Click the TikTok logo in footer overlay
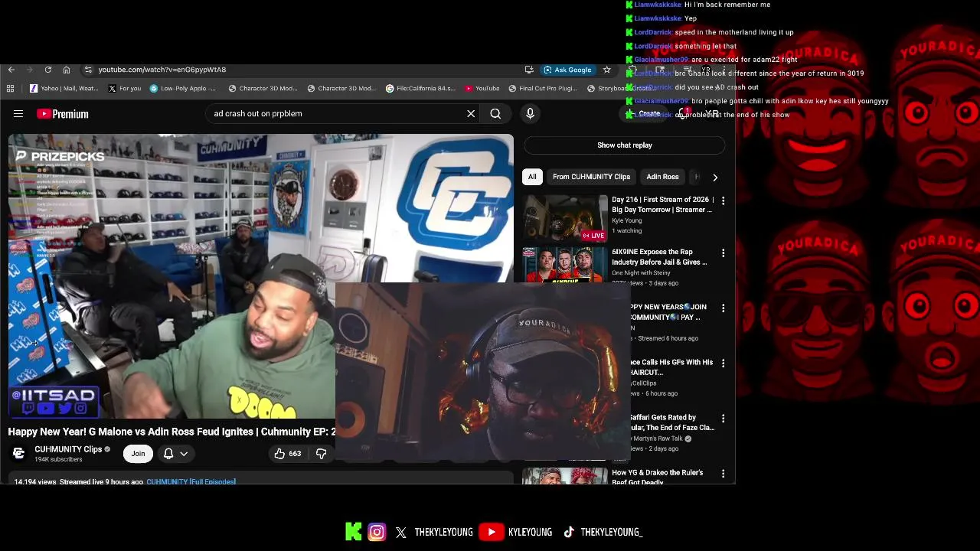The height and width of the screenshot is (551, 980). [569, 532]
